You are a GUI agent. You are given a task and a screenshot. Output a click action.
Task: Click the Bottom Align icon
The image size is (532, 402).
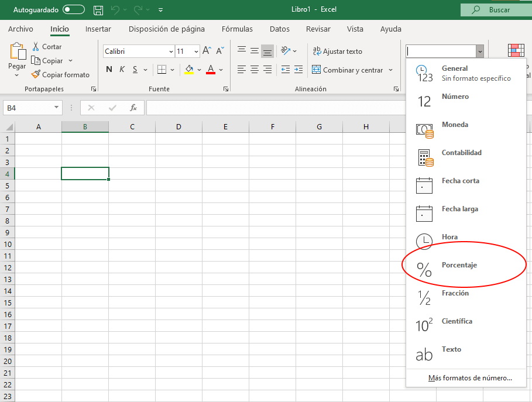(267, 51)
